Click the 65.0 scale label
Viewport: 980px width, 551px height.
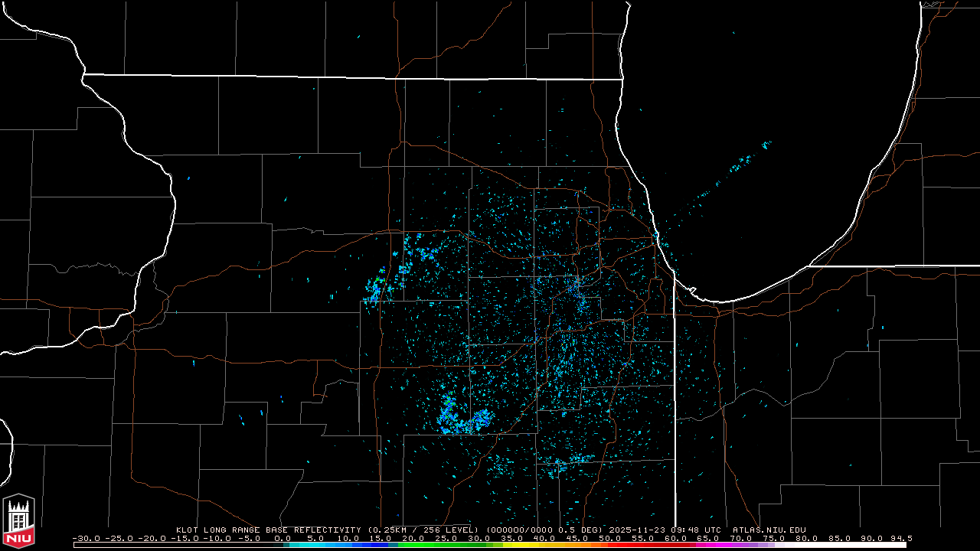point(708,539)
